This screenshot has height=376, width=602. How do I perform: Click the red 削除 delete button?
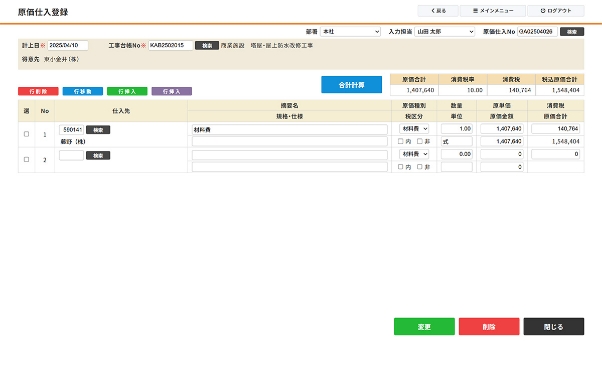(489, 326)
